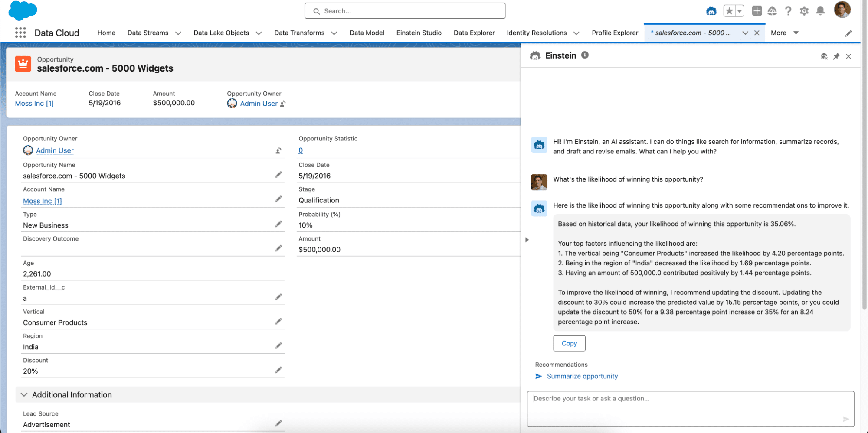Screen dimensions: 868x433
Task: Start new Einstein conversation icon
Action: [824, 56]
